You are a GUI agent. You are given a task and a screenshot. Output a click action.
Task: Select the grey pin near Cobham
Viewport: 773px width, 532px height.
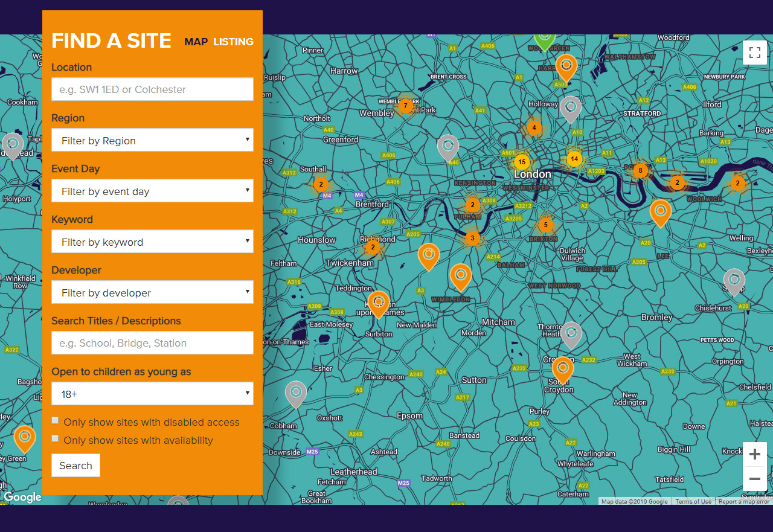click(295, 393)
